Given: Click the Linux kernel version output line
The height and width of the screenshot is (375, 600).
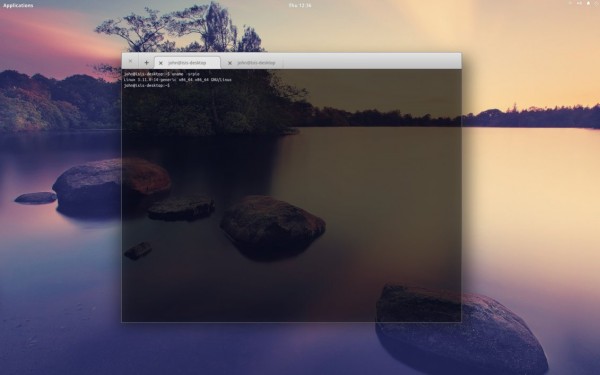Looking at the screenshot, I should 178,80.
